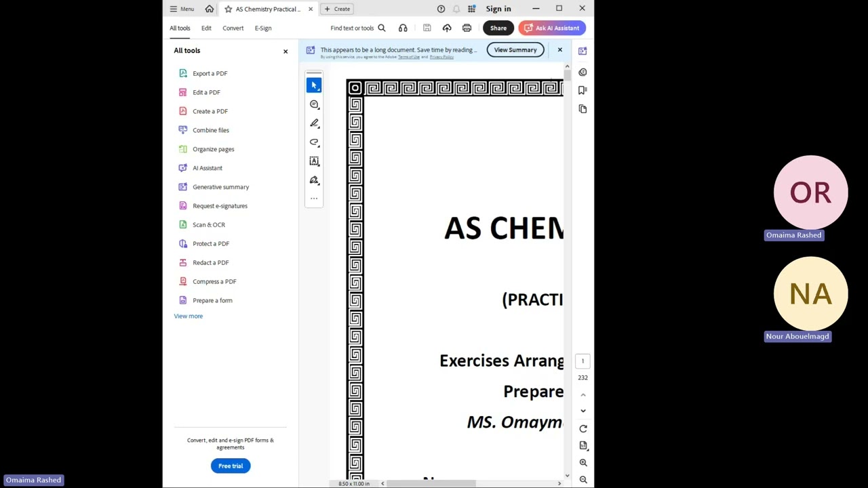This screenshot has width=868, height=488.
Task: Click Sign in
Action: pos(498,9)
